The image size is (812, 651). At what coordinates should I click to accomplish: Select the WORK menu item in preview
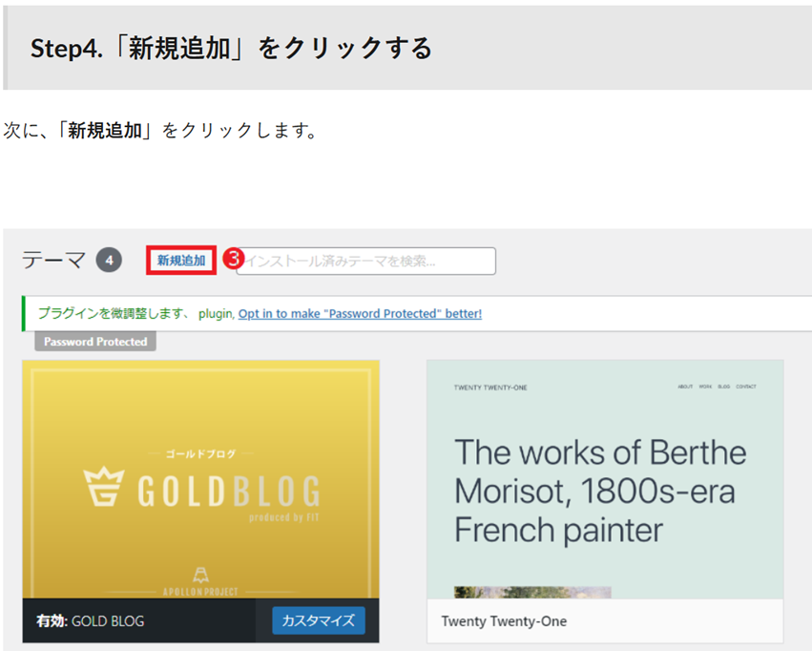[x=705, y=387]
